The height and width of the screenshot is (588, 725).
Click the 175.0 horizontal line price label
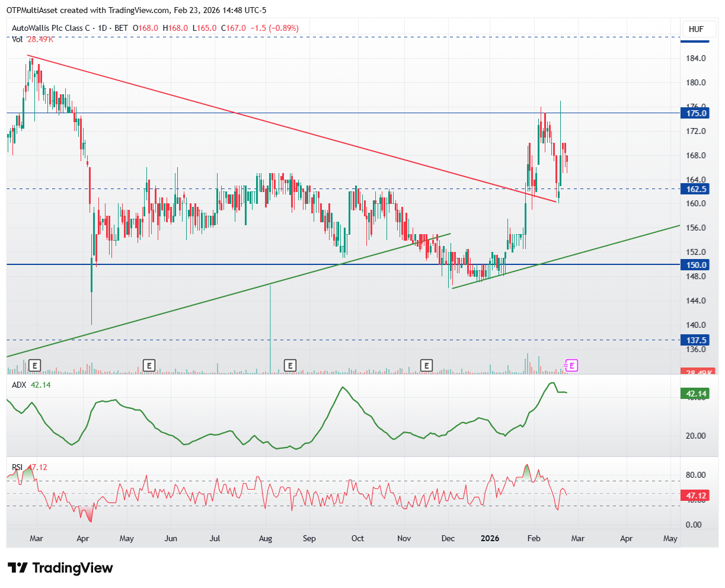[x=695, y=113]
